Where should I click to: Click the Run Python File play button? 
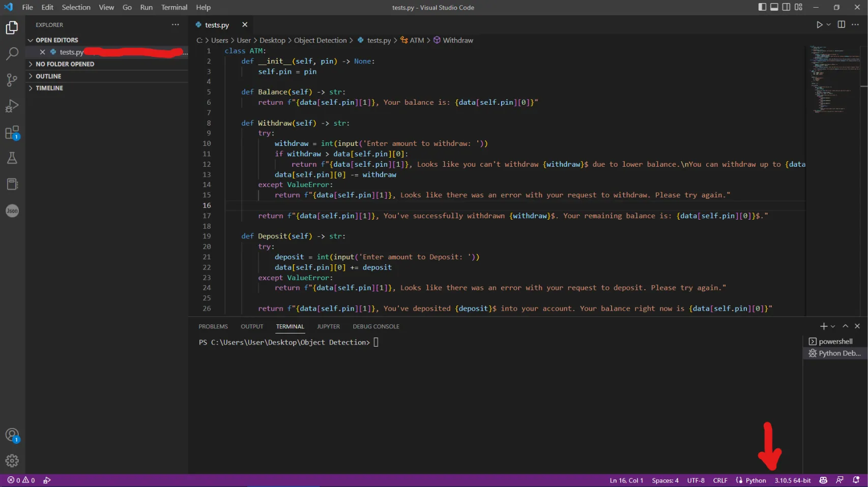point(819,25)
